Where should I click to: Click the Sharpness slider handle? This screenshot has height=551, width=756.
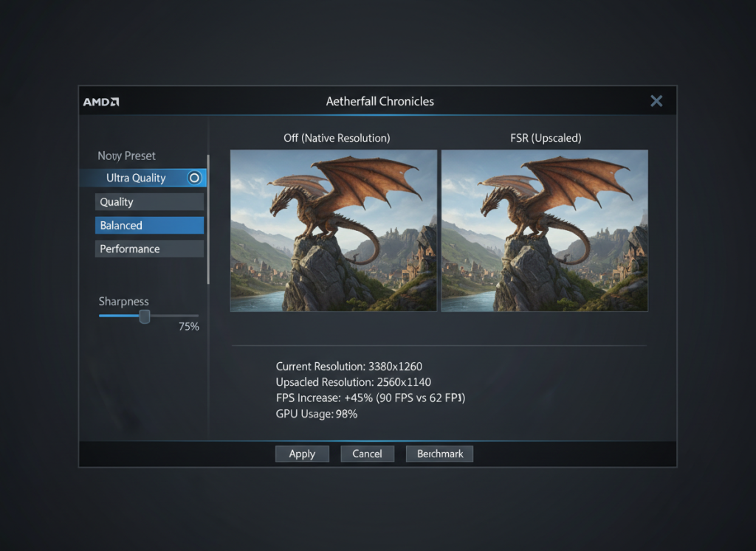click(145, 316)
